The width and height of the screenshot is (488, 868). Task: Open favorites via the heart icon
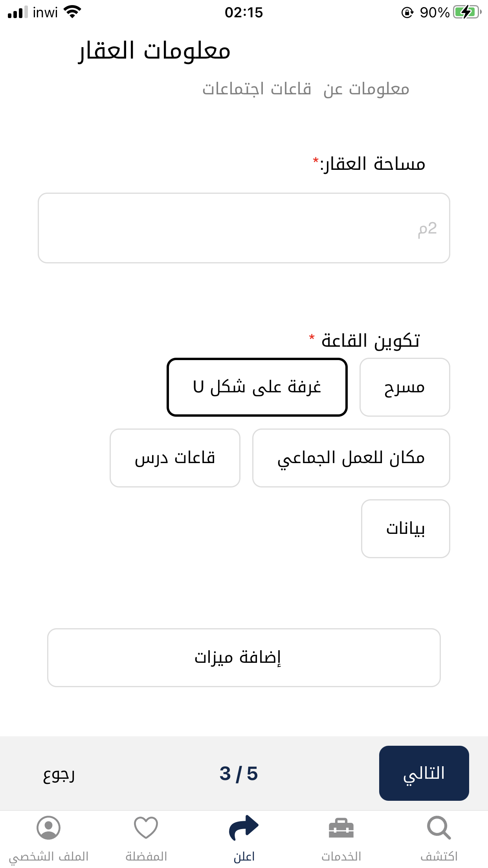[146, 827]
